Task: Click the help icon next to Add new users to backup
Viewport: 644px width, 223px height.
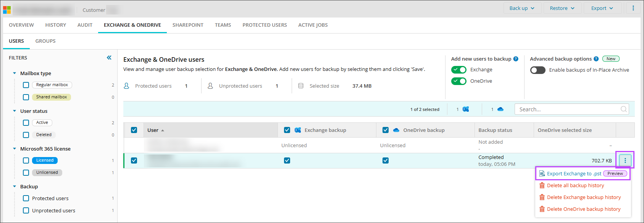Action: click(x=516, y=59)
